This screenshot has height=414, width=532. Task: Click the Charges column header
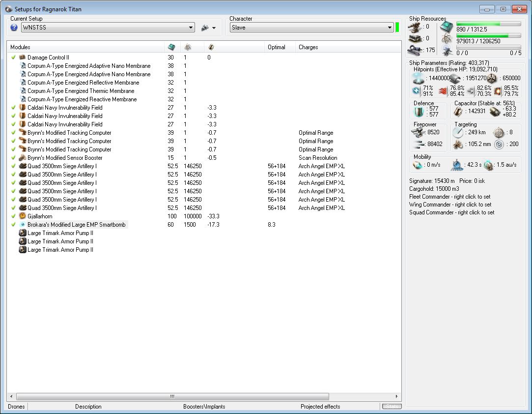[x=348, y=47]
